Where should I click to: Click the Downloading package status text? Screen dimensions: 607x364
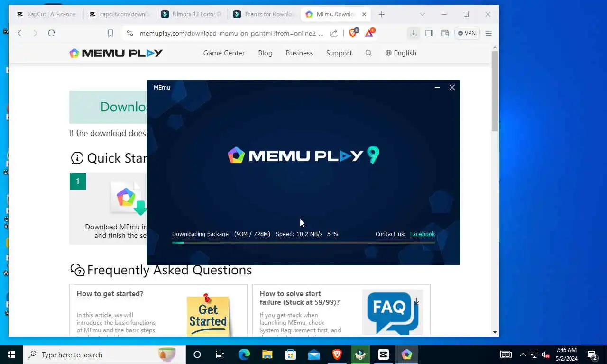click(200, 234)
